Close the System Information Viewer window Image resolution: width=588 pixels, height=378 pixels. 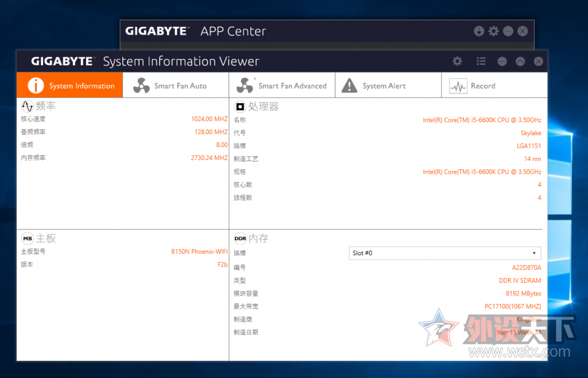538,61
